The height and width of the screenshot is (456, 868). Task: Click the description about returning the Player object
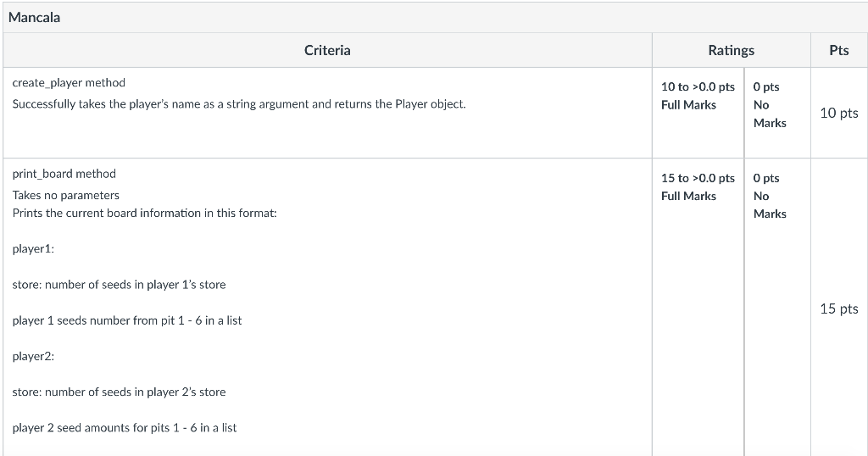click(239, 104)
